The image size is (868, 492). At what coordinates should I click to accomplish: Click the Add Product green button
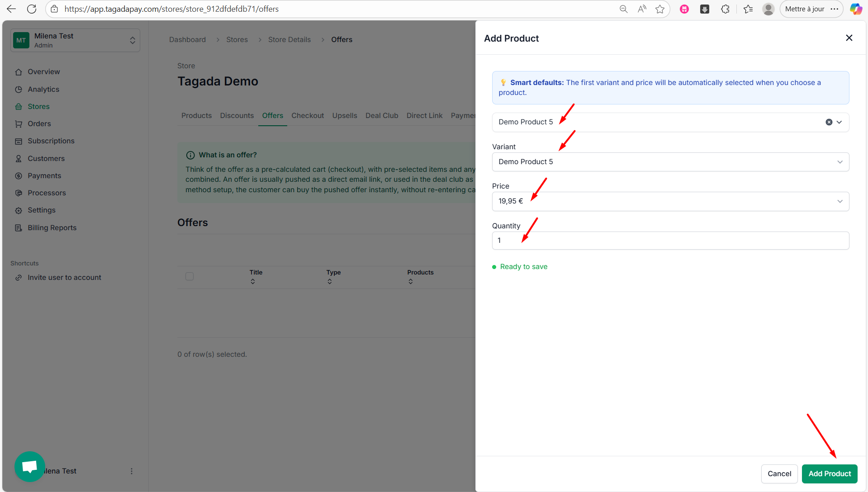830,473
